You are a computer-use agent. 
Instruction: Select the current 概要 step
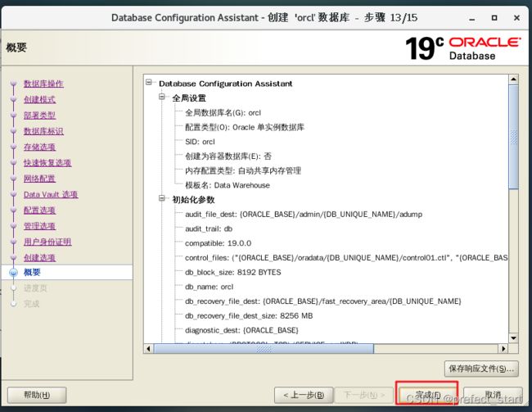pyautogui.click(x=32, y=272)
